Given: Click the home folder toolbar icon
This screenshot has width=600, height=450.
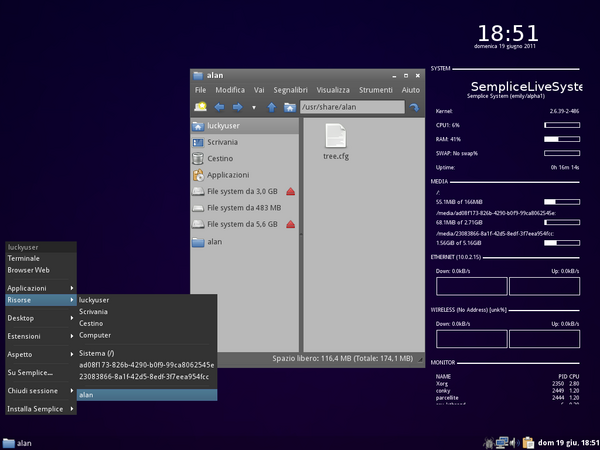Looking at the screenshot, I should 288,106.
